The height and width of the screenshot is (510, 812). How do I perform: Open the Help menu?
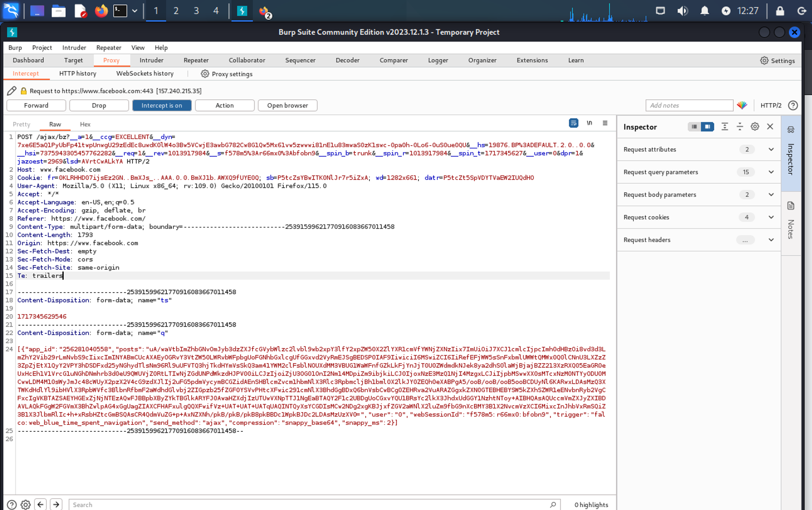pyautogui.click(x=161, y=47)
